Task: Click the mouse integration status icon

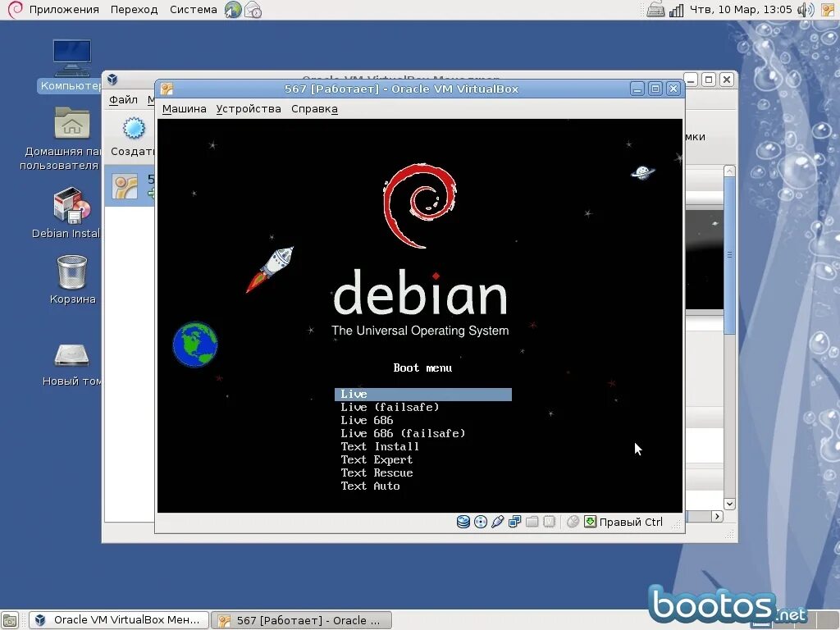Action: pyautogui.click(x=573, y=521)
